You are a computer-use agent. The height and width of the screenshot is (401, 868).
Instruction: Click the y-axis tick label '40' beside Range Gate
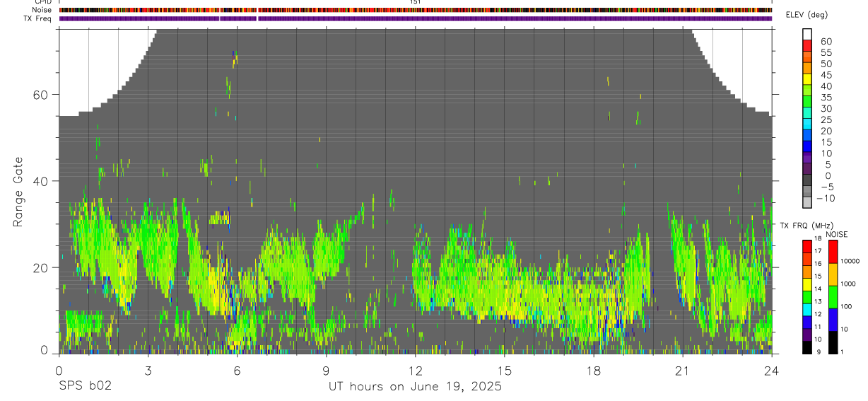(40, 181)
